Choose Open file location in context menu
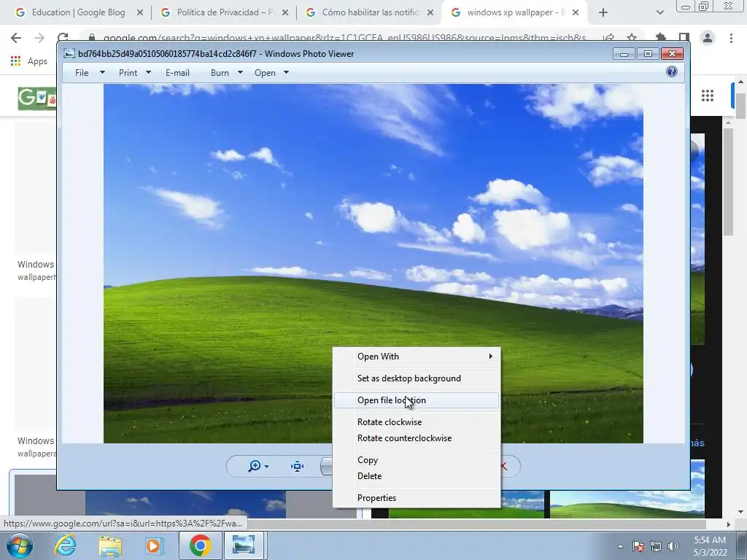This screenshot has height=560, width=747. pyautogui.click(x=417, y=400)
